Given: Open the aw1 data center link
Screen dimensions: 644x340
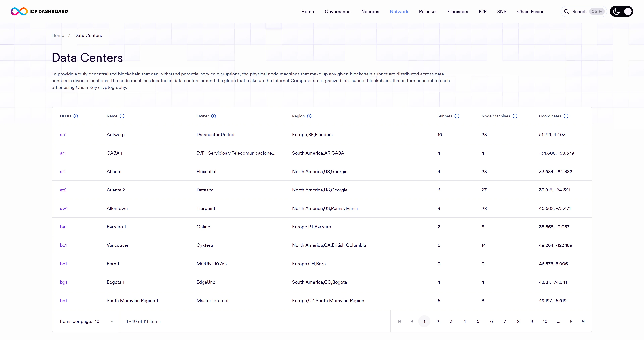Looking at the screenshot, I should 64,209.
